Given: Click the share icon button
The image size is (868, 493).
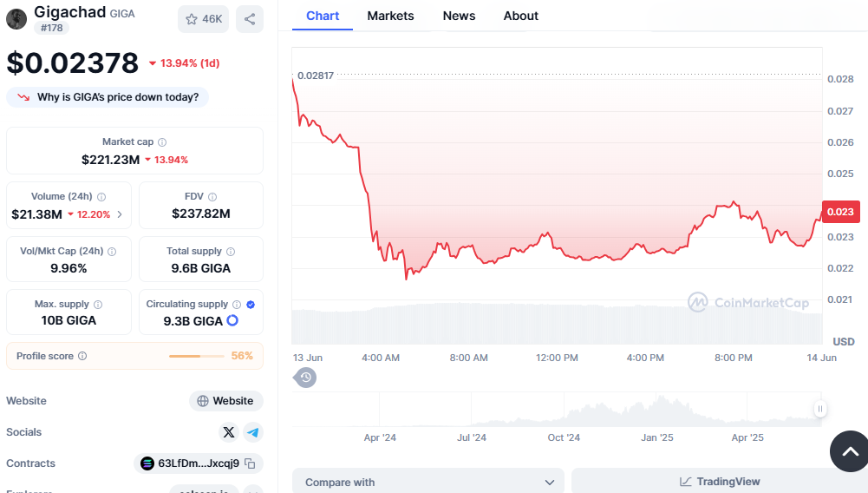Looking at the screenshot, I should click(x=250, y=19).
